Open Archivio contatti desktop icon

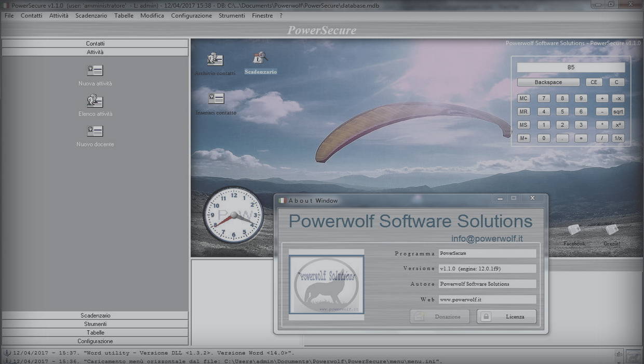tap(215, 59)
